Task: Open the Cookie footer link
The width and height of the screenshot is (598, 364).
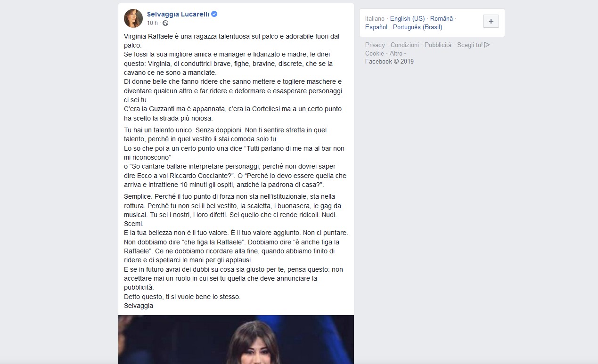Action: click(x=375, y=53)
